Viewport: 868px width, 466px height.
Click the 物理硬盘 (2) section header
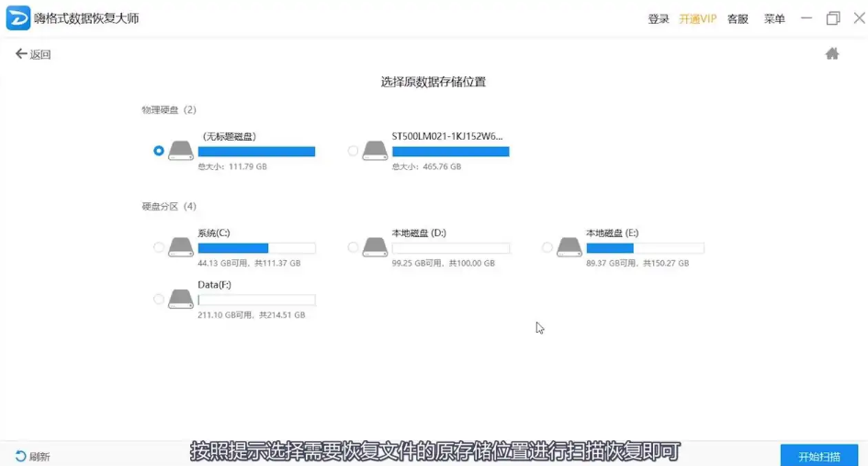(x=169, y=109)
